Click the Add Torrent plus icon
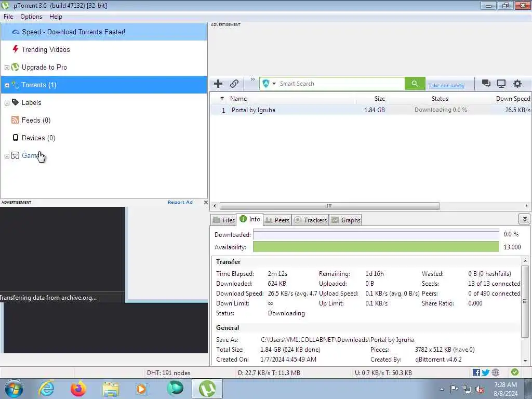This screenshot has height=399, width=532. [x=218, y=84]
